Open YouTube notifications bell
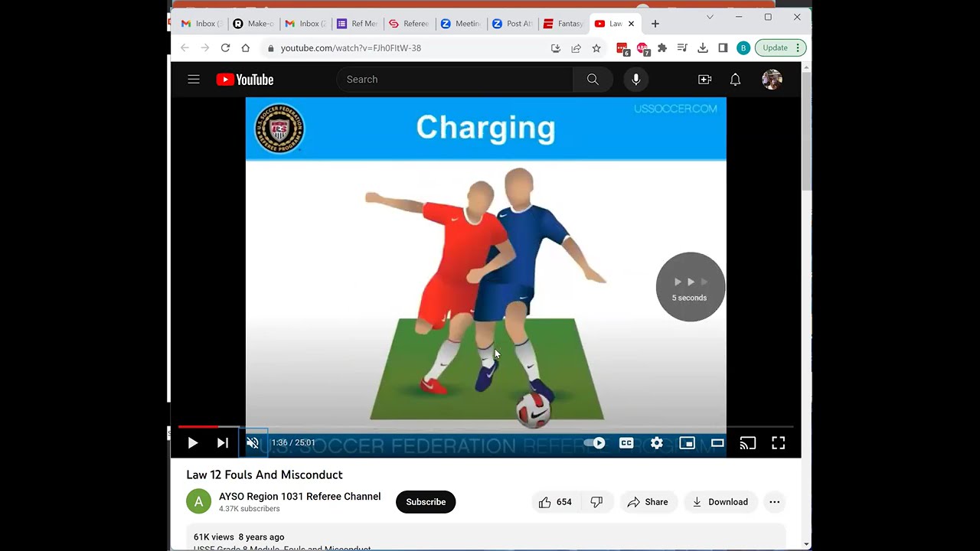The width and height of the screenshot is (980, 551). click(735, 80)
